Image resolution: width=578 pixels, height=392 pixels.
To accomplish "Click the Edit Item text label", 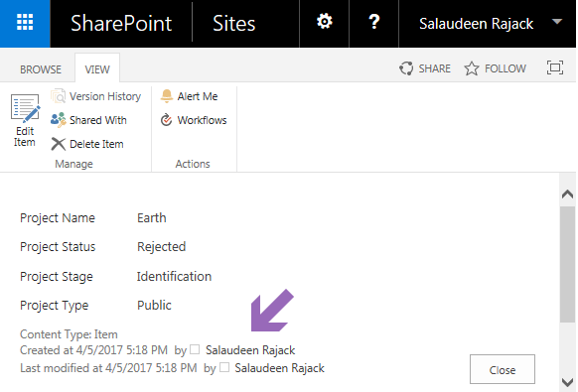I will point(24,137).
